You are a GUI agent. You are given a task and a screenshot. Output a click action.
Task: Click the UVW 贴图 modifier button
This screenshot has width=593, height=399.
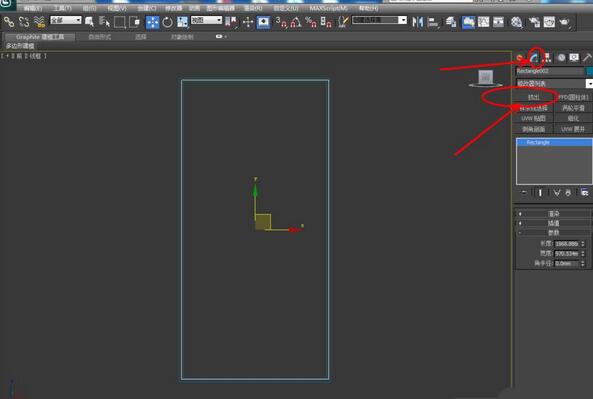point(534,118)
